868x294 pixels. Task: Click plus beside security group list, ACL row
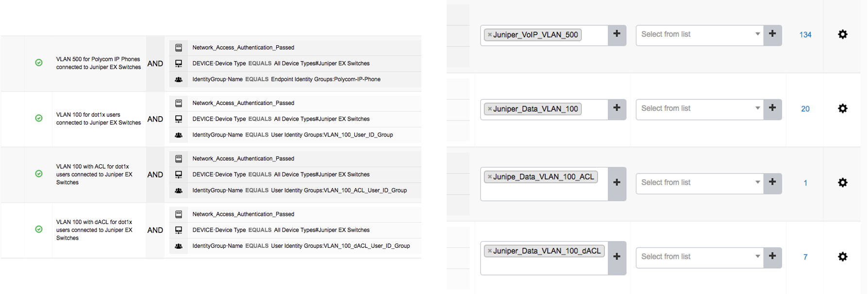coord(772,182)
